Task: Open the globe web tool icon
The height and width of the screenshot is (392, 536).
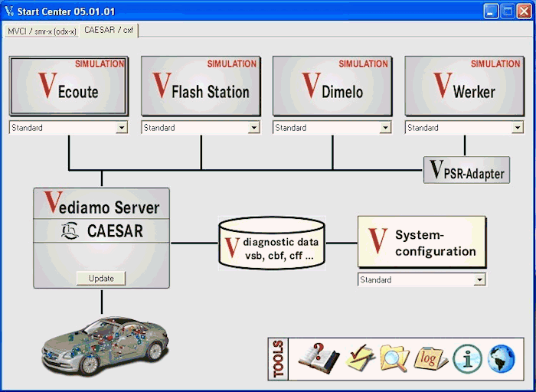Action: 501,359
